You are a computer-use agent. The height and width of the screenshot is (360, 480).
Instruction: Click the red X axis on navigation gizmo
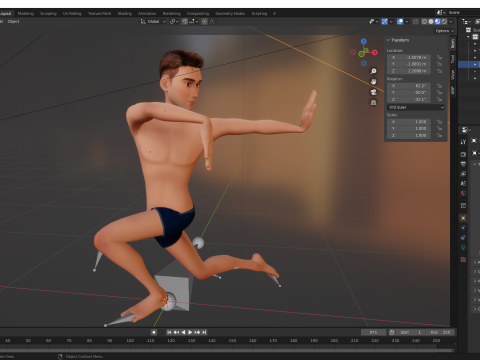(375, 52)
